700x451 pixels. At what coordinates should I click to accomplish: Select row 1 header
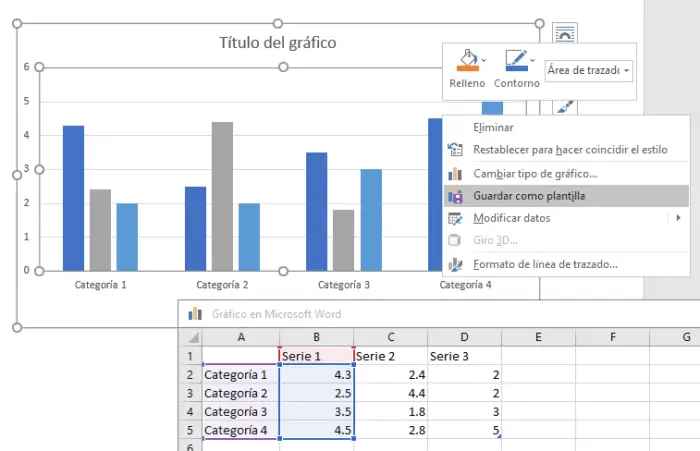(190, 356)
